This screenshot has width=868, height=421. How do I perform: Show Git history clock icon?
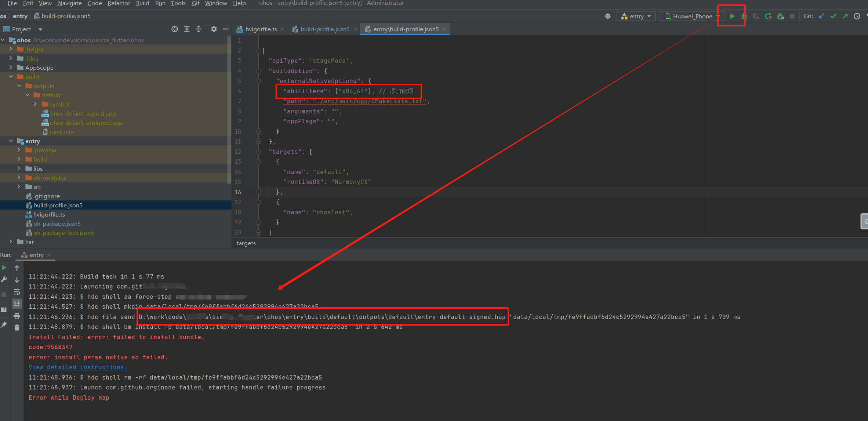tap(857, 16)
